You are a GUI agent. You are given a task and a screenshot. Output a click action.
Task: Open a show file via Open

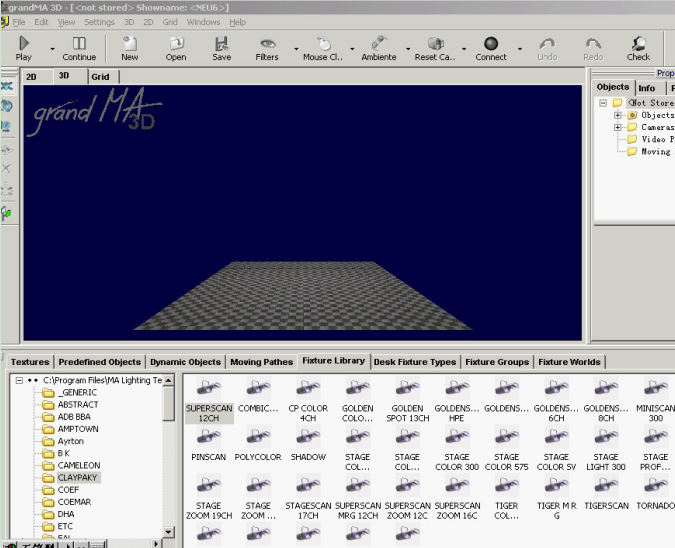click(x=176, y=48)
